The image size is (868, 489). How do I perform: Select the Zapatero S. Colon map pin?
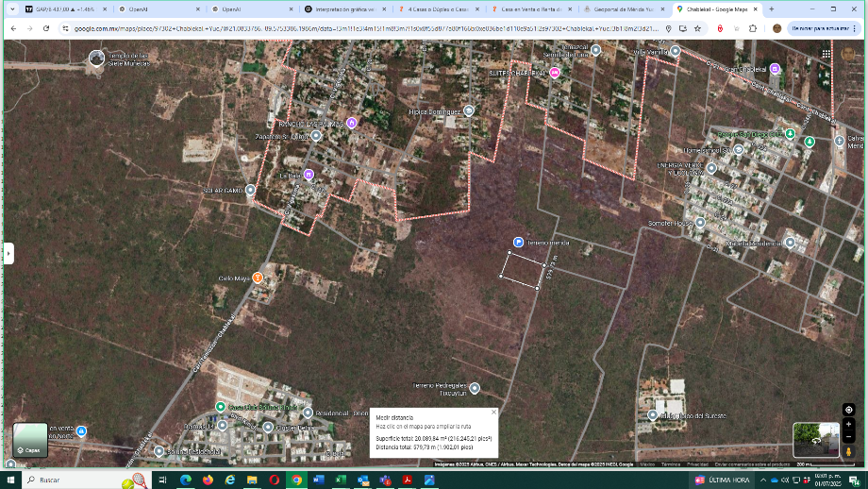click(316, 136)
